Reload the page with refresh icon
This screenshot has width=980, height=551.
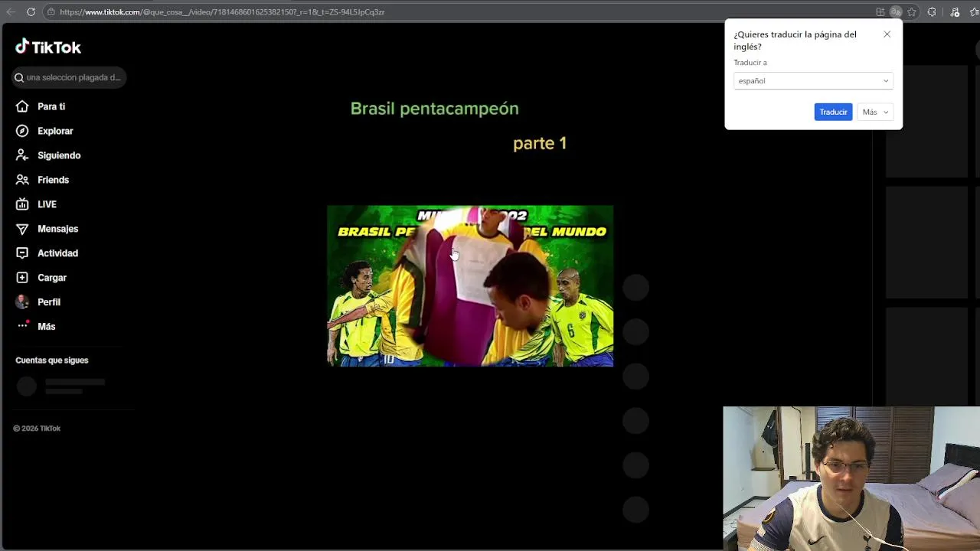click(31, 11)
